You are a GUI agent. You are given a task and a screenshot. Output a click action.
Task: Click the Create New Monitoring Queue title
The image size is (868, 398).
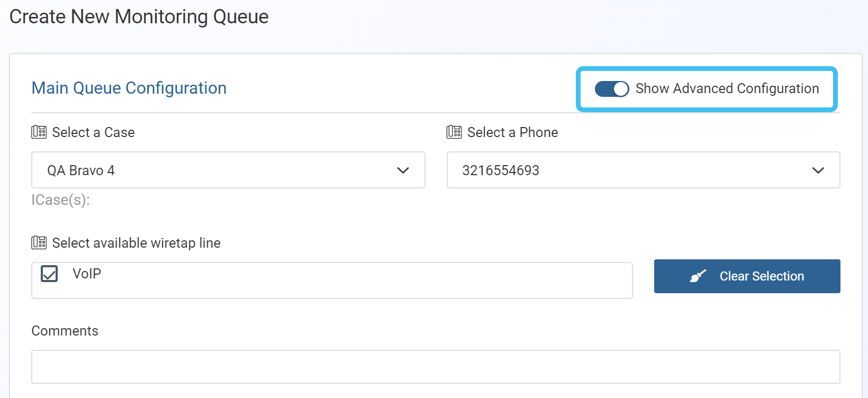point(139,17)
